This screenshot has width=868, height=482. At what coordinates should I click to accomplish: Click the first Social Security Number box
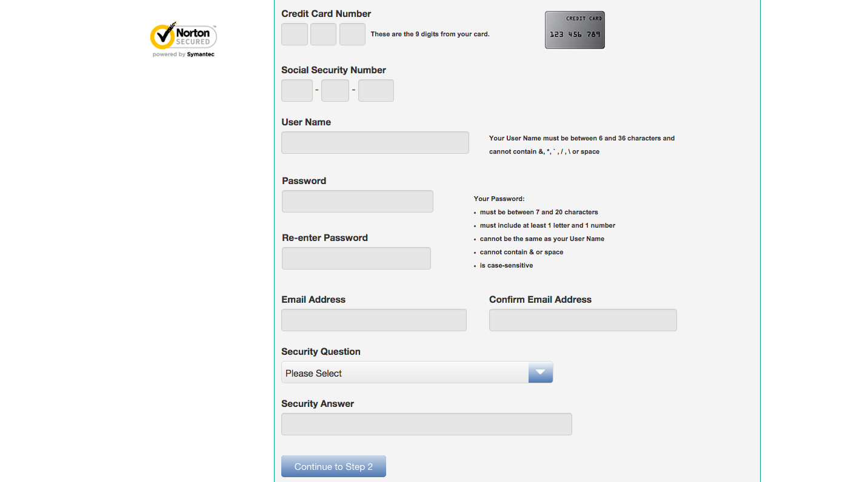tap(297, 90)
